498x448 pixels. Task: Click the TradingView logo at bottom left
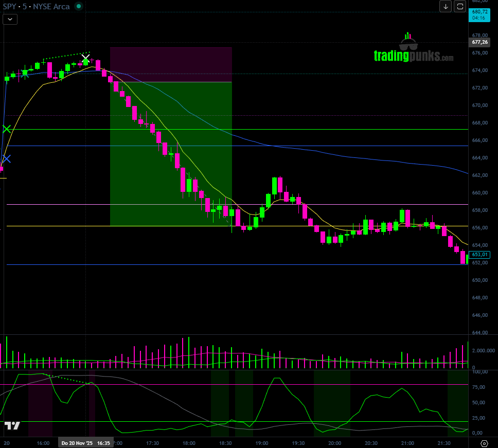tap(12, 425)
